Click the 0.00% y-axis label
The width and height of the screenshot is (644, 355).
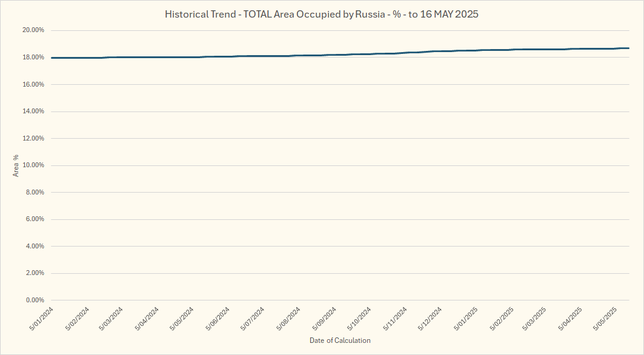(33, 300)
